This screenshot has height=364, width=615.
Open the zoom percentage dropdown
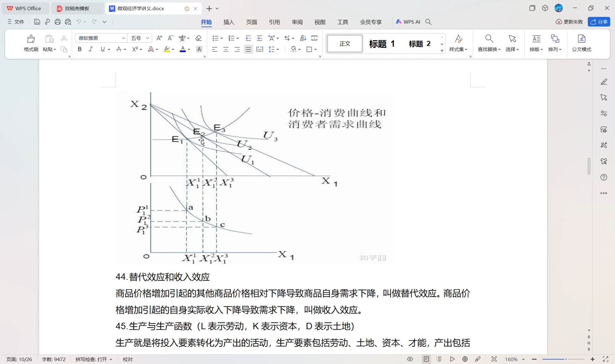pyautogui.click(x=523, y=360)
